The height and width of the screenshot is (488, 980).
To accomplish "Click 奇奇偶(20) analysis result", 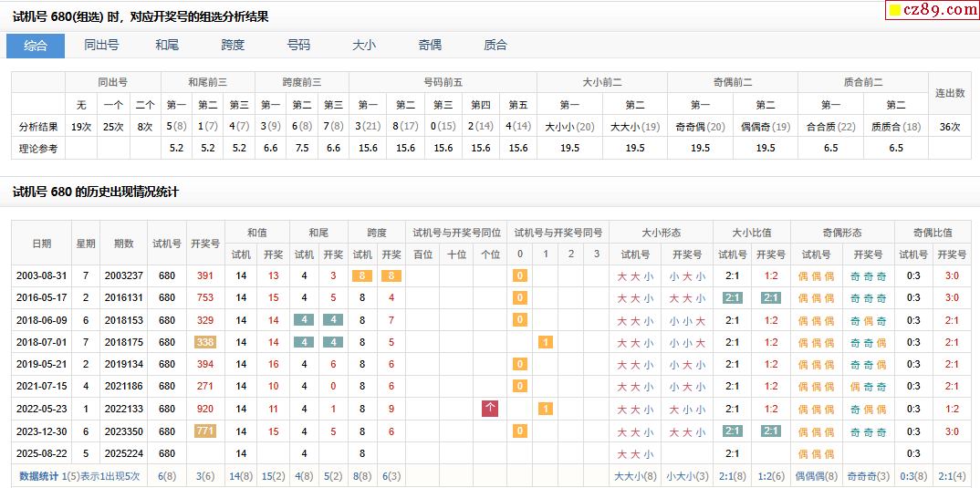I will point(700,127).
